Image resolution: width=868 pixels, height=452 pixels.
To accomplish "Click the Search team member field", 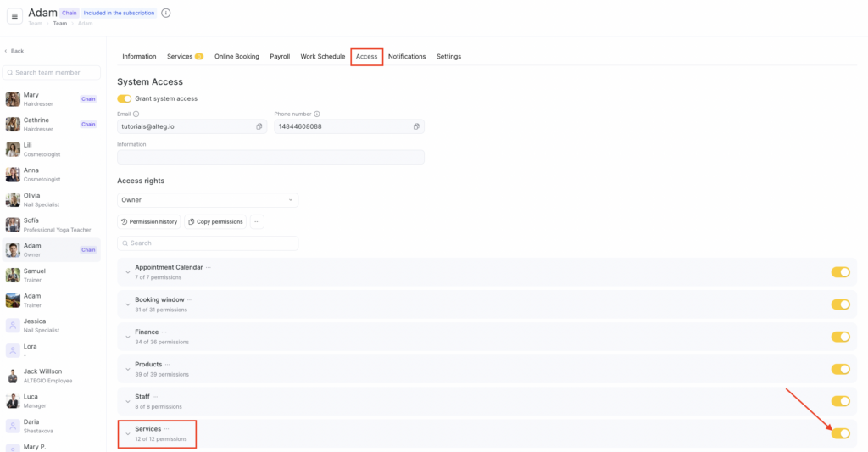I will [52, 73].
